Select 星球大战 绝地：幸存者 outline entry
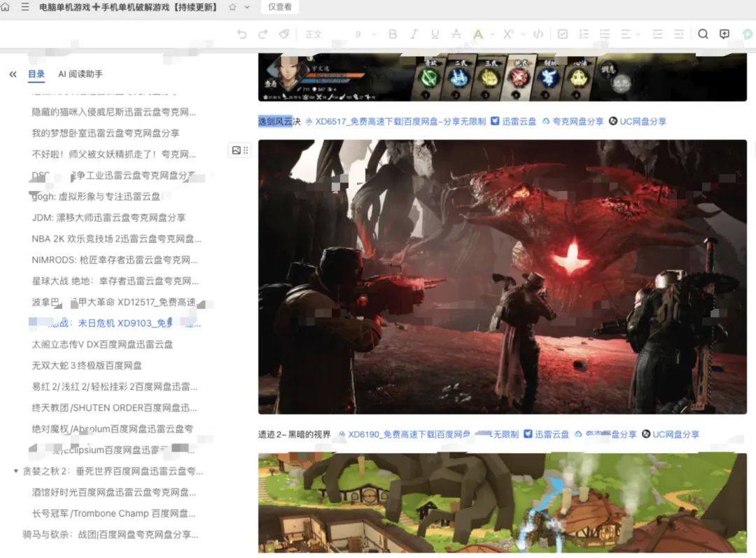The width and height of the screenshot is (756, 558). click(x=115, y=281)
